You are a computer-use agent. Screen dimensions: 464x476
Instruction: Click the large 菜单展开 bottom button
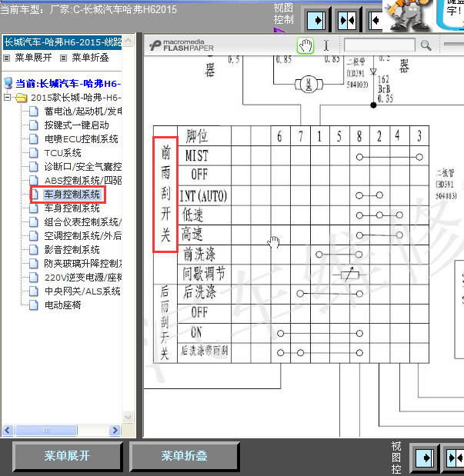point(68,456)
